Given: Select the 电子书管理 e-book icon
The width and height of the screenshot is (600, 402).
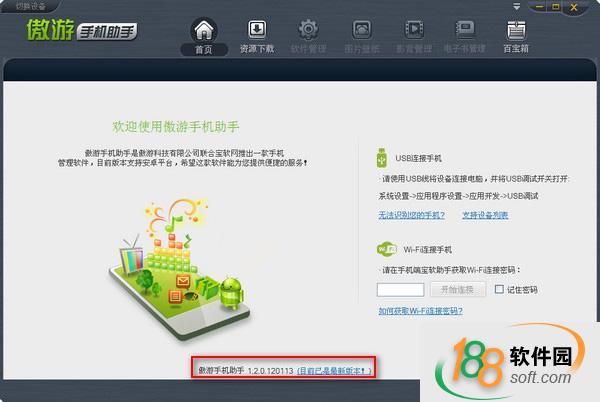Looking at the screenshot, I should click(465, 29).
